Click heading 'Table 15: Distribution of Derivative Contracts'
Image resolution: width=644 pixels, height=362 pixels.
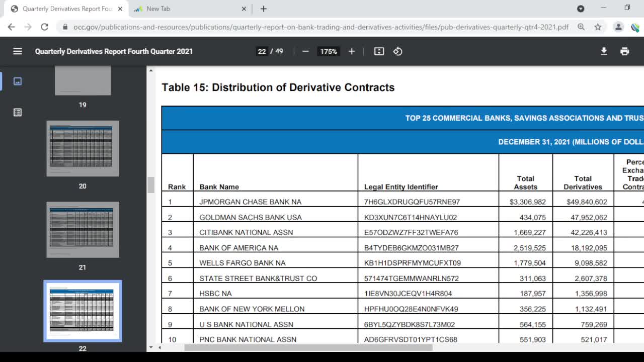coord(278,87)
